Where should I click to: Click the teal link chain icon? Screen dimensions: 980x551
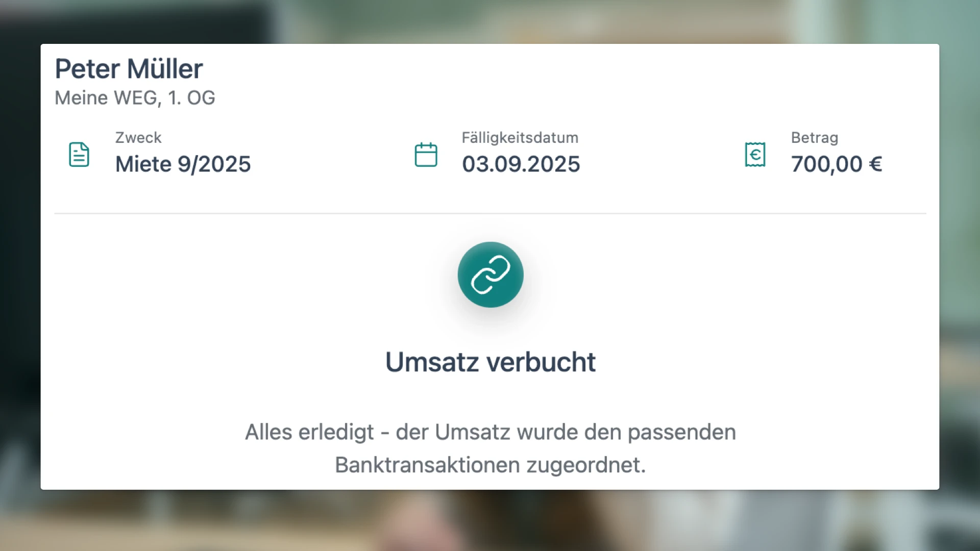pos(491,274)
